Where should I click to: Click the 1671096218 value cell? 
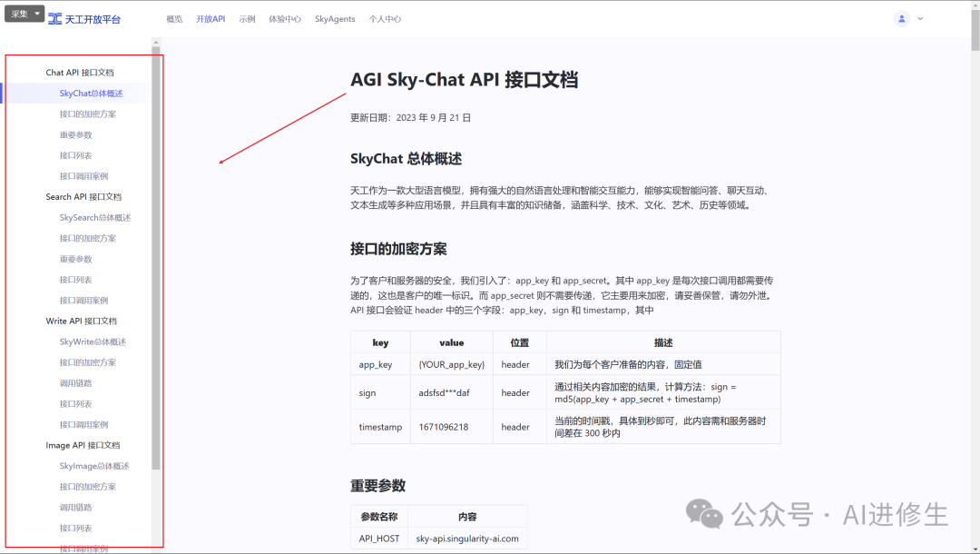(x=452, y=427)
